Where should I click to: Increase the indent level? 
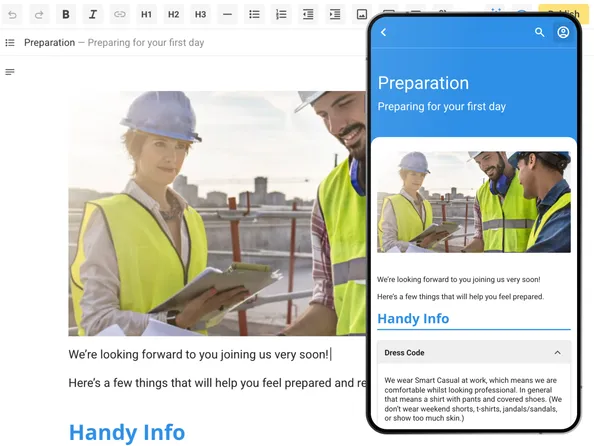[335, 15]
